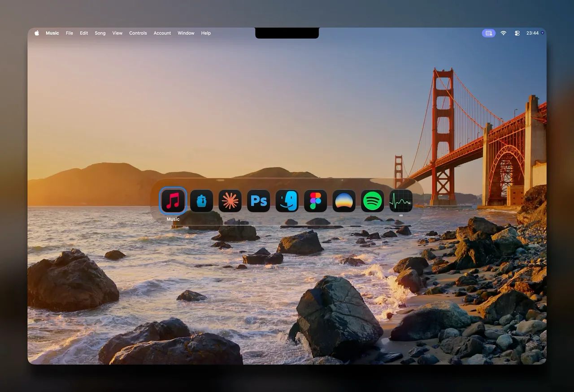Open the File menu
The height and width of the screenshot is (392, 574).
70,33
